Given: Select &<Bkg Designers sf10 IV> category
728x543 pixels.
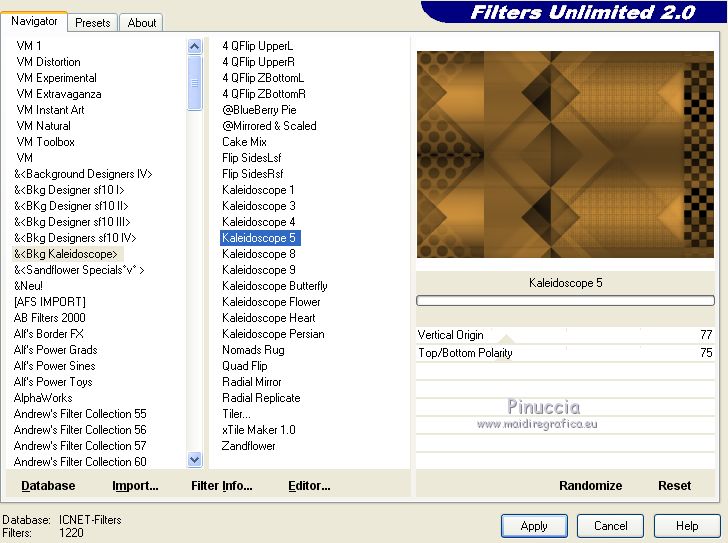Looking at the screenshot, I should 75,238.
